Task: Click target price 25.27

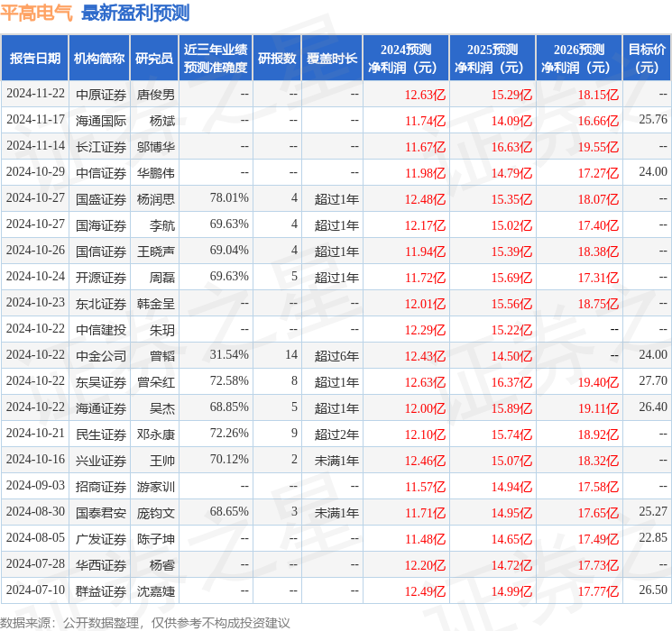Action: [653, 511]
